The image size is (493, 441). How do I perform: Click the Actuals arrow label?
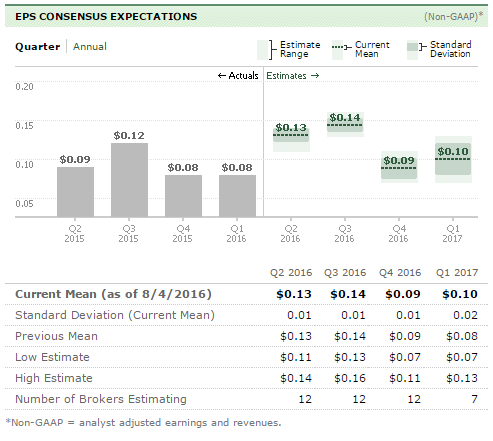[x=238, y=76]
